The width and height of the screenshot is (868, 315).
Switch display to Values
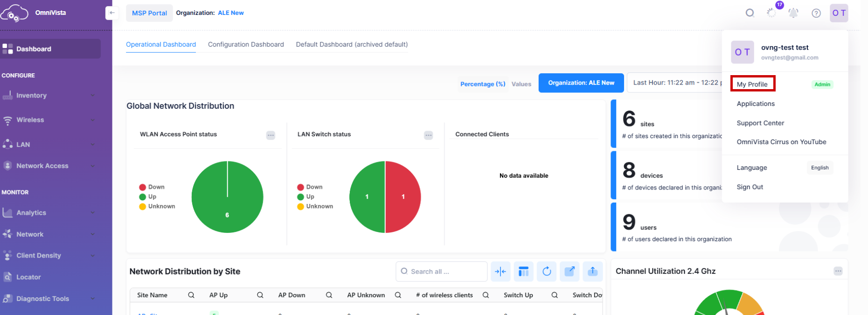point(521,84)
